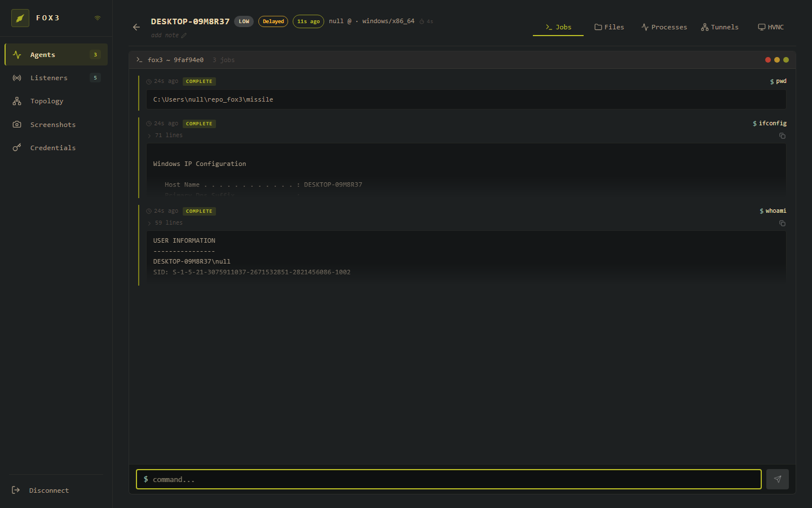Open the Screenshots section
The width and height of the screenshot is (812, 508).
point(56,125)
